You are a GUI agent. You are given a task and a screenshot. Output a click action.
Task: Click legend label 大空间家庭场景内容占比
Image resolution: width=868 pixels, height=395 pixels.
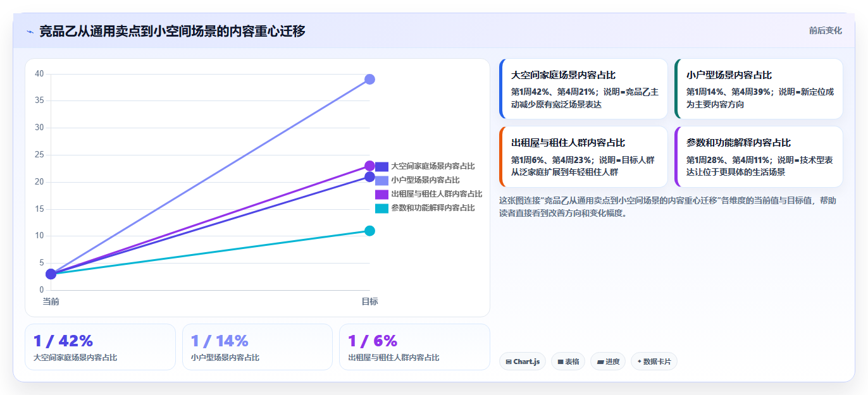(433, 166)
